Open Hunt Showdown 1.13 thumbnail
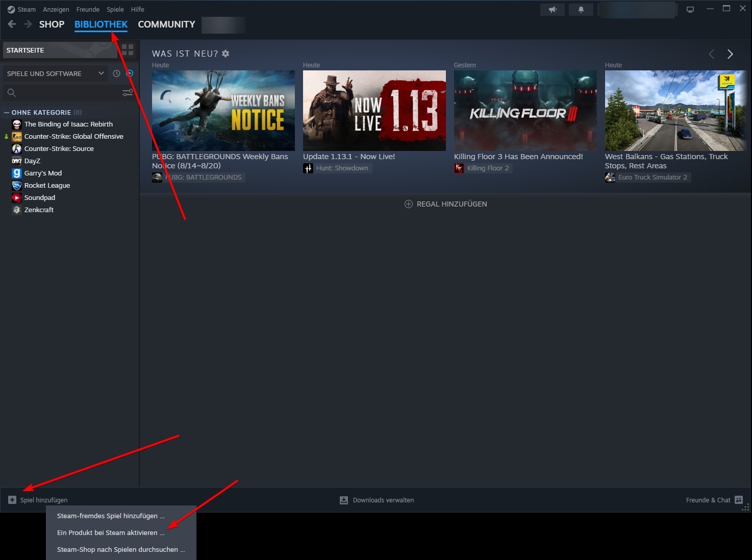 [x=374, y=110]
